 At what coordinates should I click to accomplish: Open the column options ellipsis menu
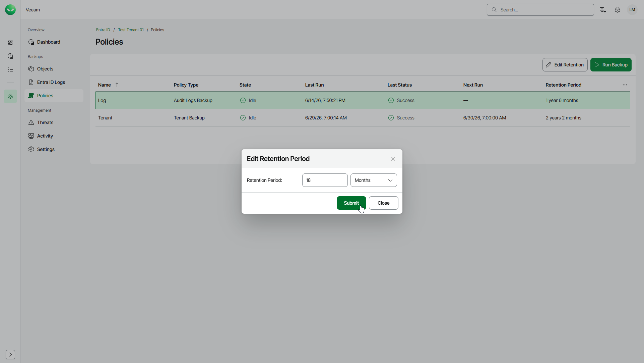[x=625, y=85]
